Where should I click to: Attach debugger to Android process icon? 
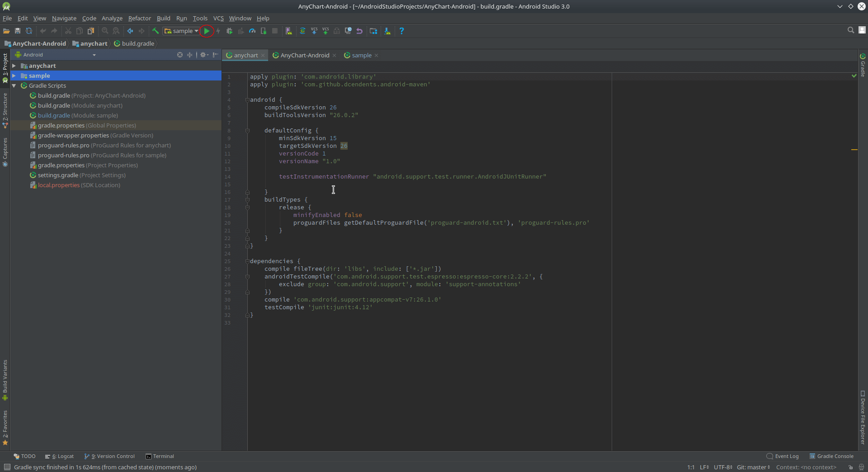(264, 31)
